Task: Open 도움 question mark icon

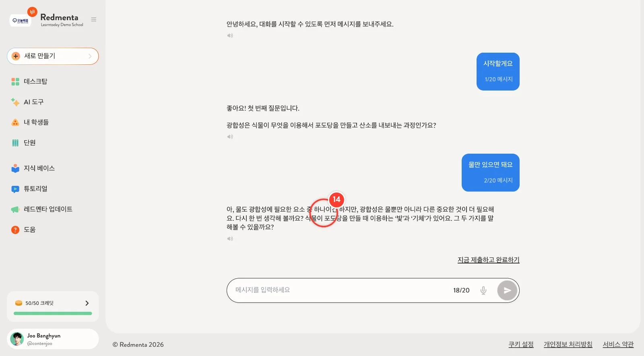Action: [15, 230]
